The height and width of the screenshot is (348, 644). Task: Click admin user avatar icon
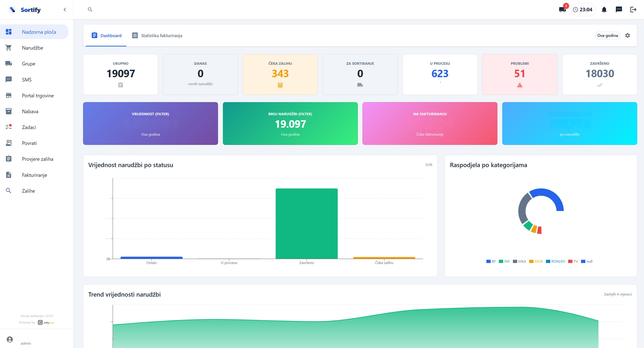tap(10, 339)
